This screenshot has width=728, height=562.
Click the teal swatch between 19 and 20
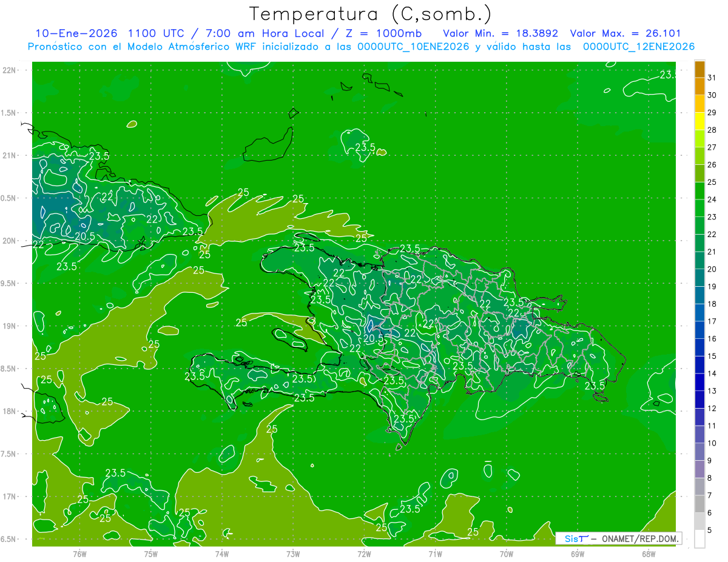point(699,278)
